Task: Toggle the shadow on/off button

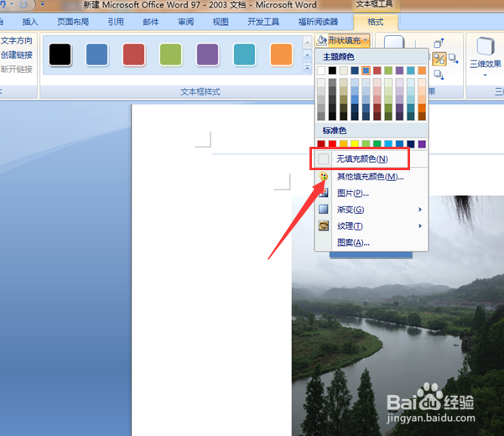Action: click(439, 59)
